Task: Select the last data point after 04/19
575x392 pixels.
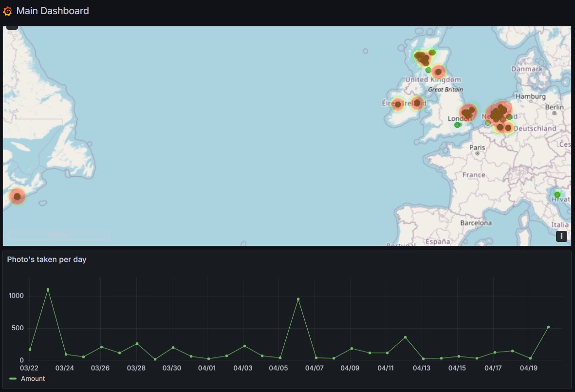Action: (549, 327)
